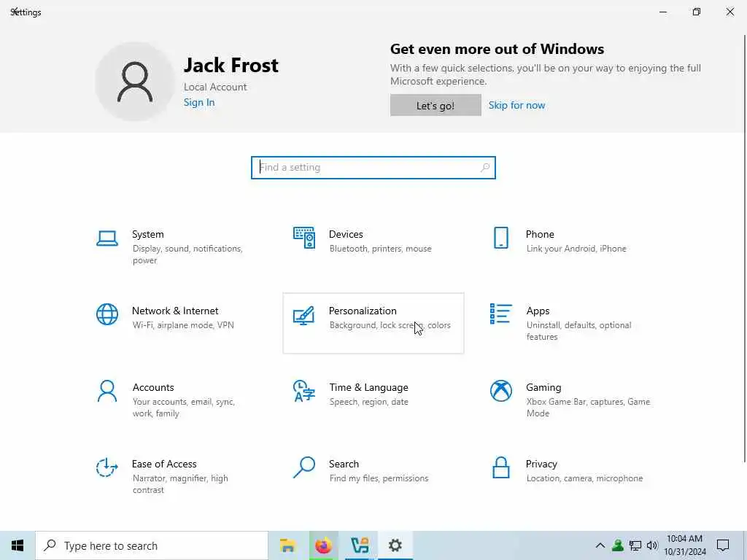This screenshot has width=747, height=560.
Task: Open the network tray icon
Action: 635,545
